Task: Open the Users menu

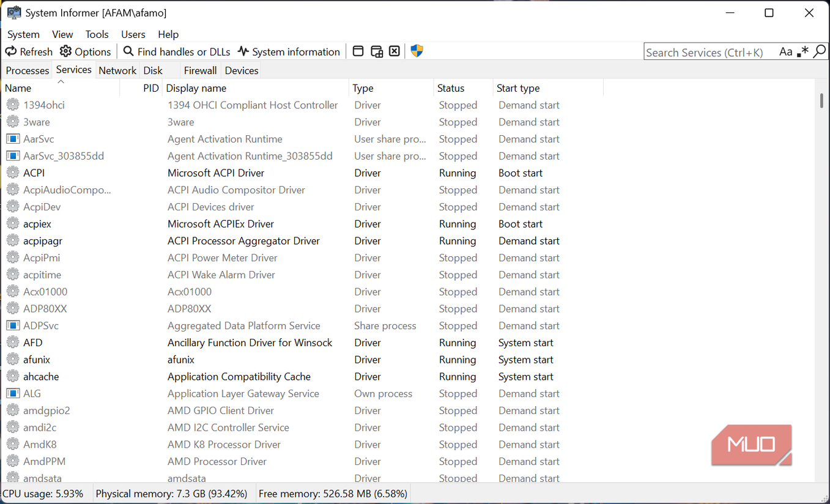Action: pyautogui.click(x=133, y=34)
